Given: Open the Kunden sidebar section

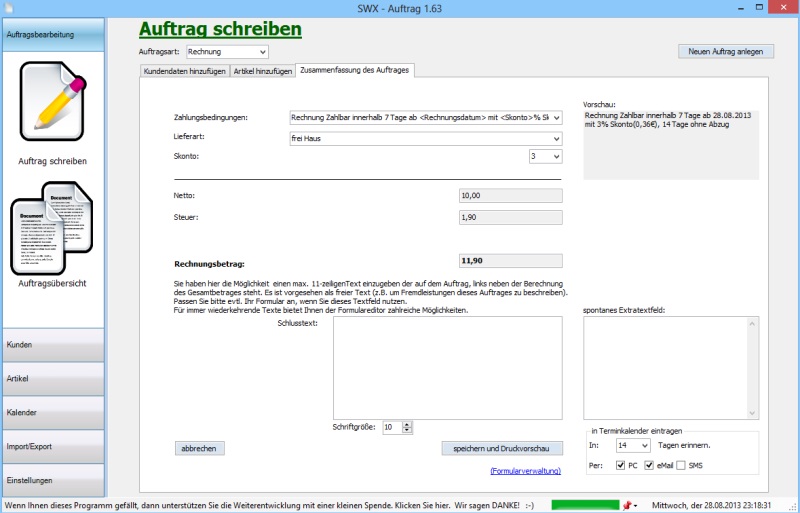Looking at the screenshot, I should pyautogui.click(x=52, y=345).
